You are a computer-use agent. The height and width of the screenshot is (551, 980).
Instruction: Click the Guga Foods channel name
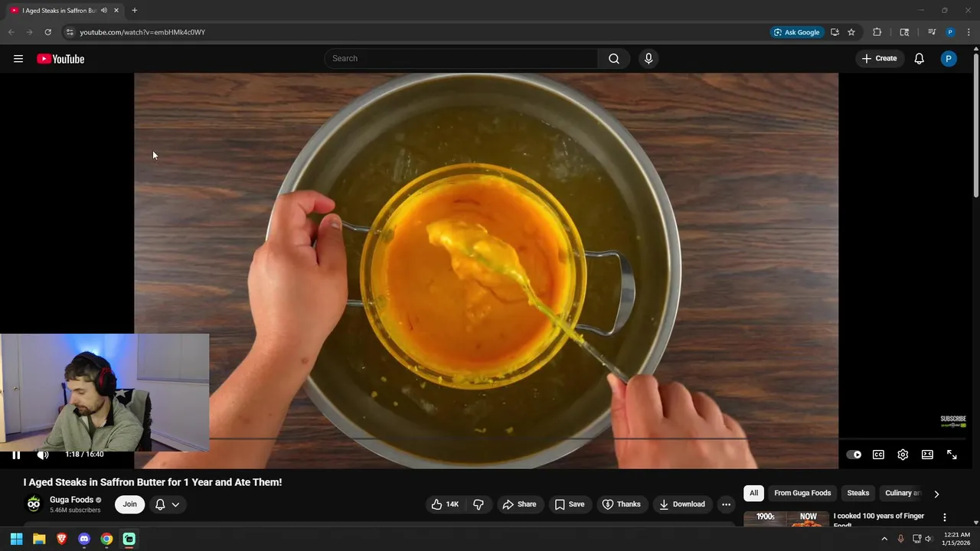[71, 500]
